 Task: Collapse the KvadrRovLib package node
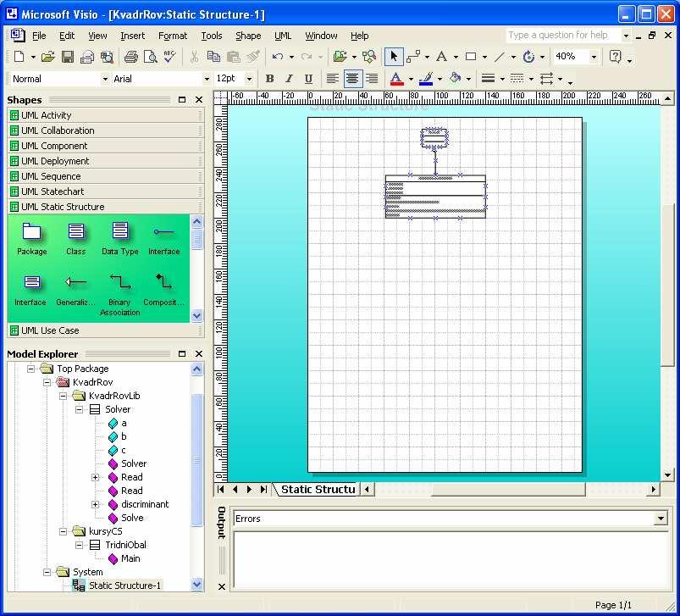(63, 396)
